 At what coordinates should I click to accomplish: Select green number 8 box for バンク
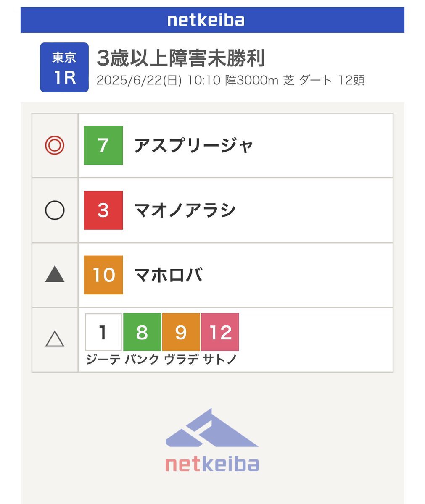142,332
